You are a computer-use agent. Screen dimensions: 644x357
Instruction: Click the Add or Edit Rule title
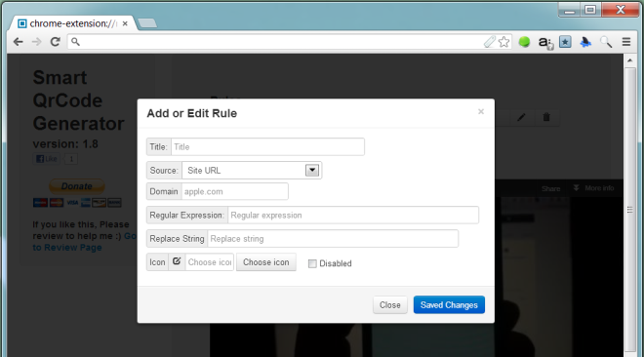[192, 113]
